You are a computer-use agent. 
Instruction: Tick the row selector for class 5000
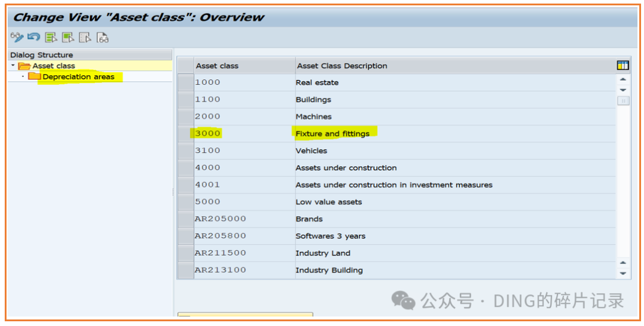pyautogui.click(x=185, y=202)
